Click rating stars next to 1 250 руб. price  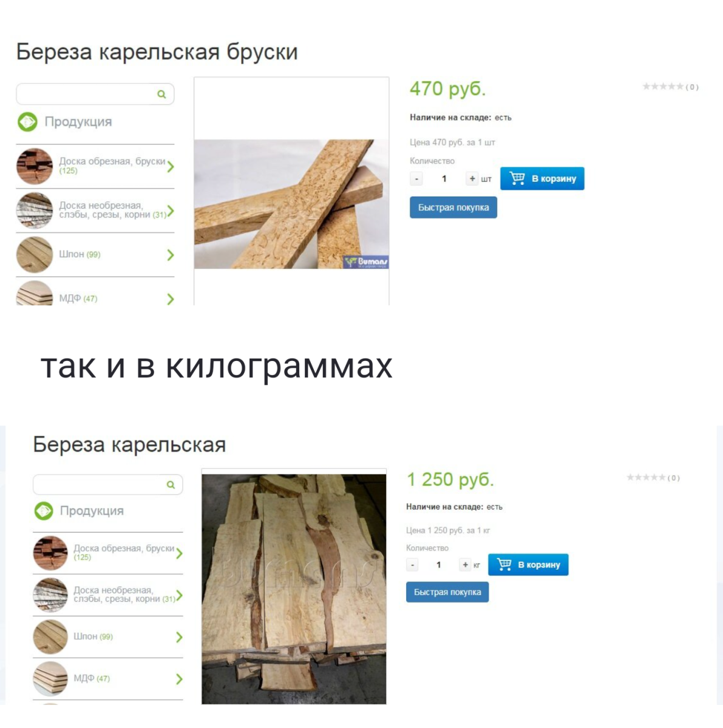646,477
